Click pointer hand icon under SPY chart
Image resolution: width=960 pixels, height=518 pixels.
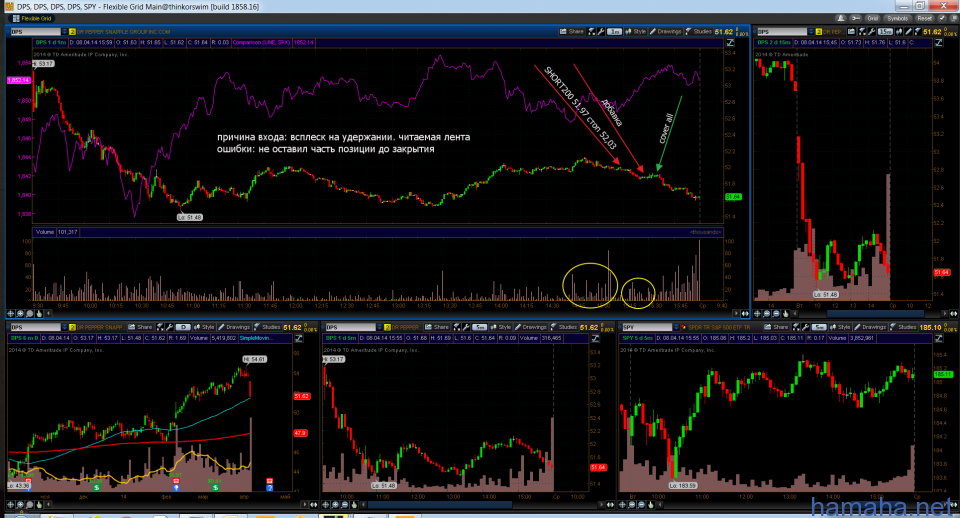point(650,505)
